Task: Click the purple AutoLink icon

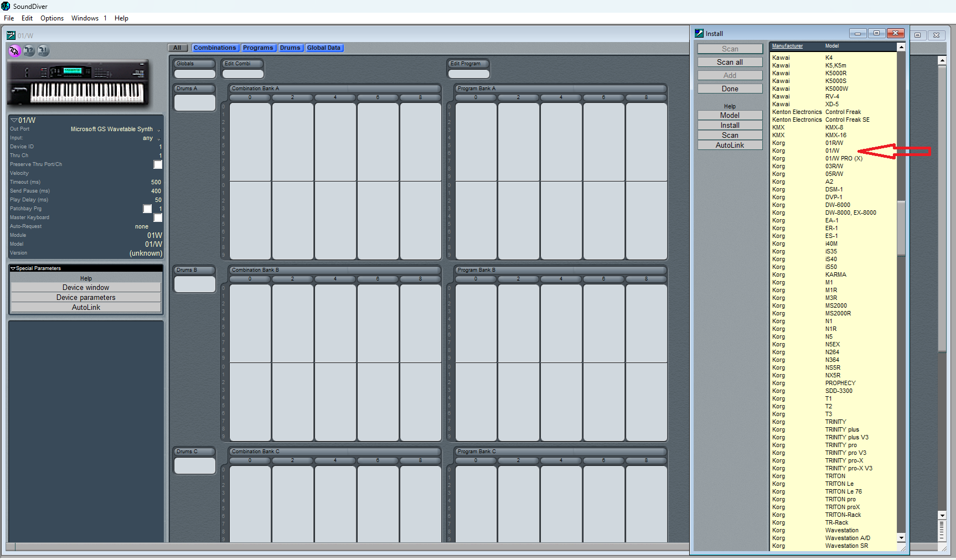Action: tap(14, 51)
